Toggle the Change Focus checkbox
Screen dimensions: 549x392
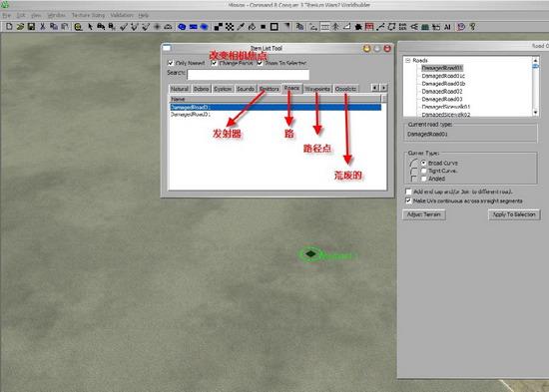click(215, 63)
